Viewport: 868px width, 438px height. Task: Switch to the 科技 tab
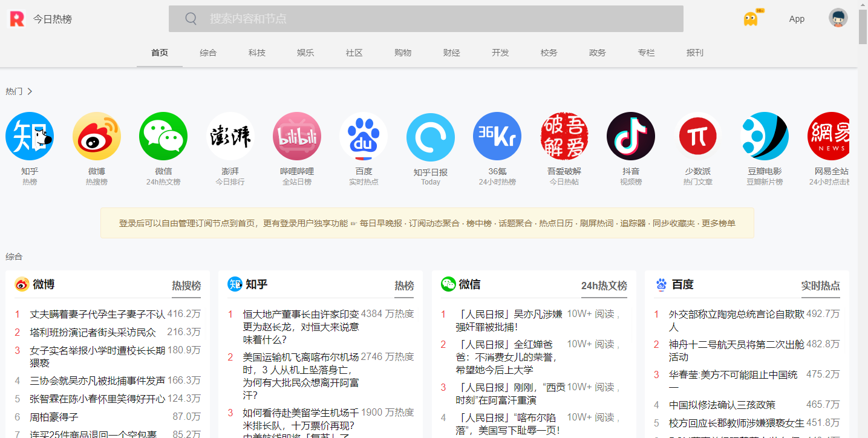(x=256, y=53)
